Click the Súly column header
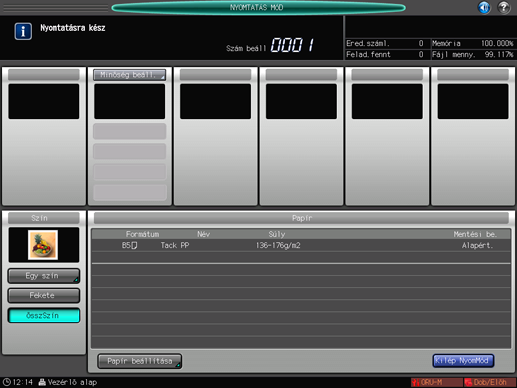This screenshot has width=517, height=388. [x=277, y=234]
